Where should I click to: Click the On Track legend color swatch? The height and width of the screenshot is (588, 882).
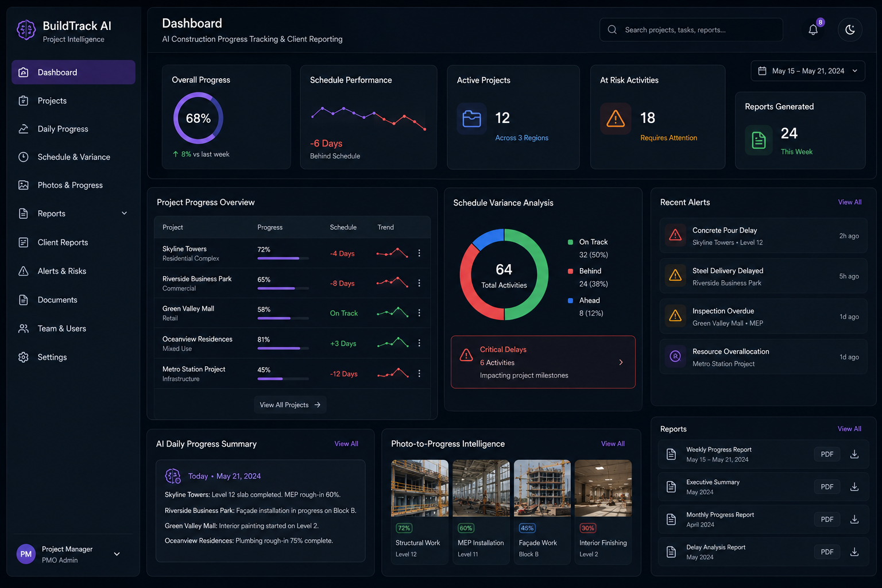(x=570, y=242)
